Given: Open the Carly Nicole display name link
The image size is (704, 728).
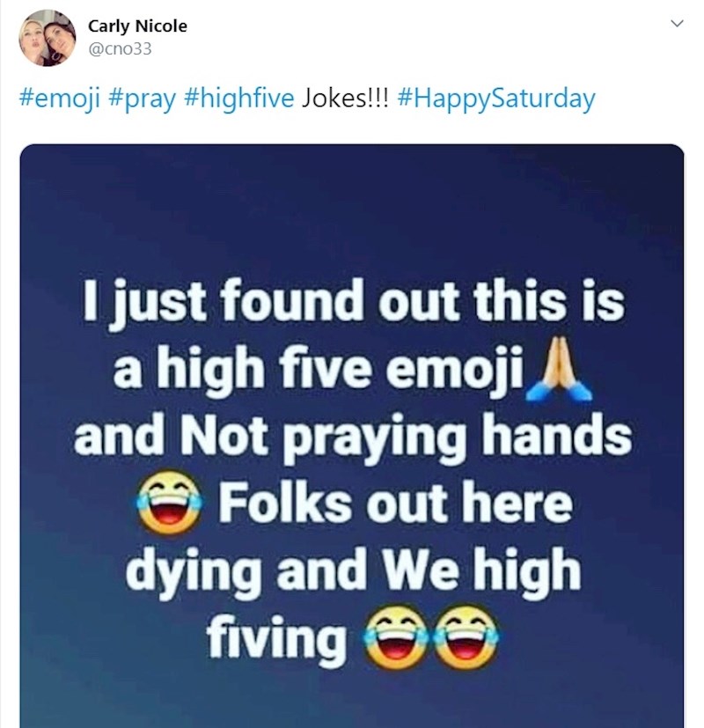Looking at the screenshot, I should click(x=137, y=26).
